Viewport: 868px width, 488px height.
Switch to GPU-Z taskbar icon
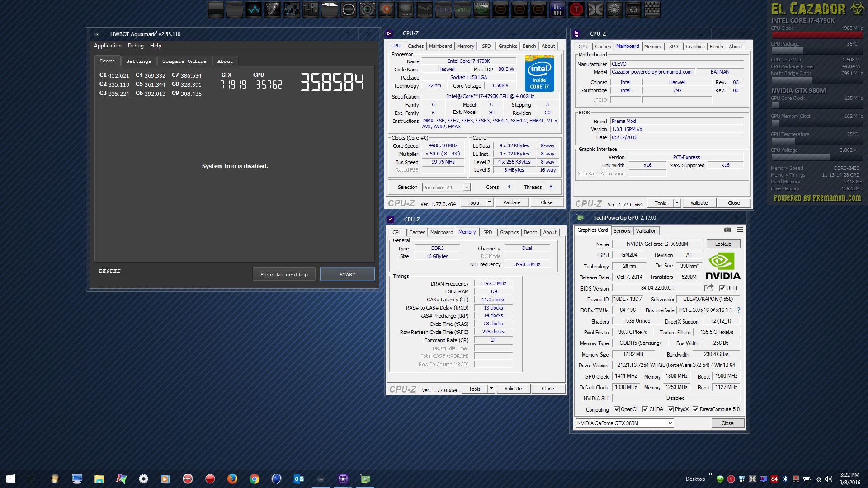(x=365, y=479)
